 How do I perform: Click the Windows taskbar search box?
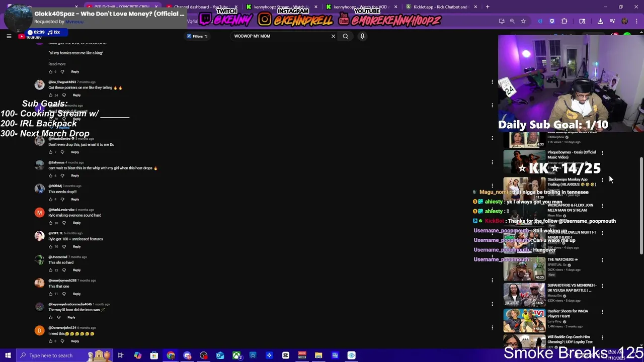63,355
